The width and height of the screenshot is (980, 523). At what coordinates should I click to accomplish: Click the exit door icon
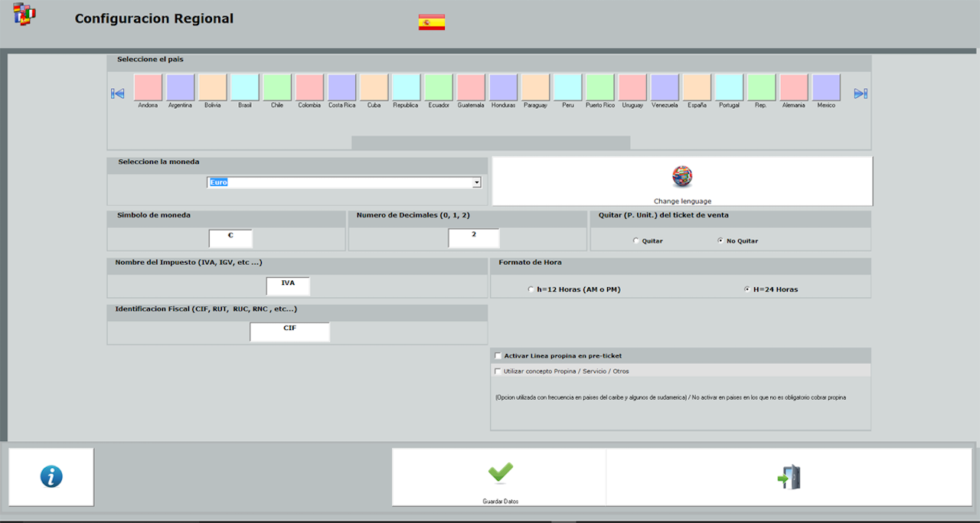(789, 477)
